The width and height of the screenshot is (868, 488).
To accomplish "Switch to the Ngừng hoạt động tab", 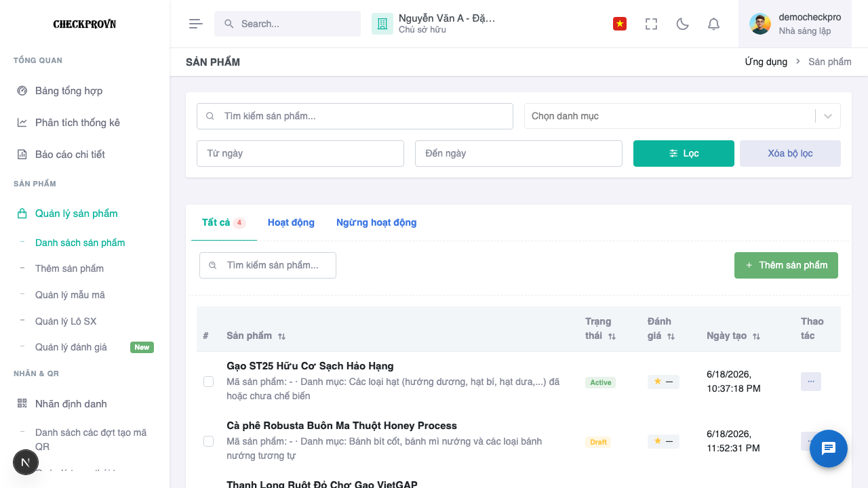I will point(376,222).
